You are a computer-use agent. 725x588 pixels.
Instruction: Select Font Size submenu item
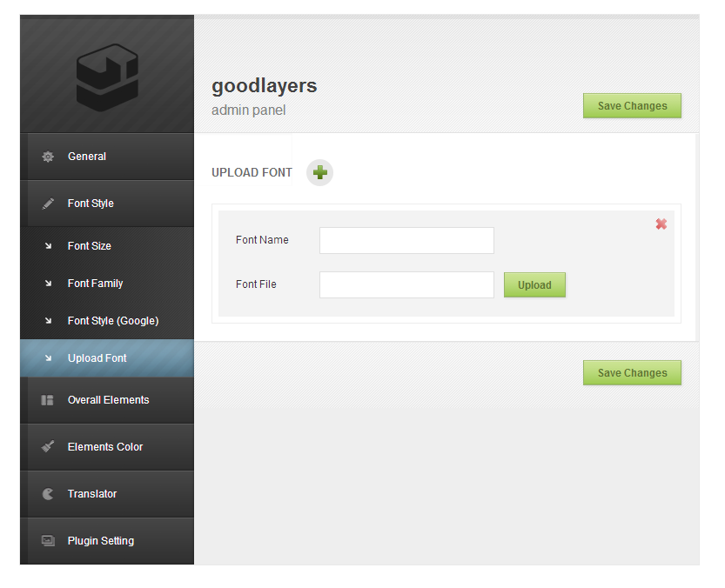(x=107, y=246)
